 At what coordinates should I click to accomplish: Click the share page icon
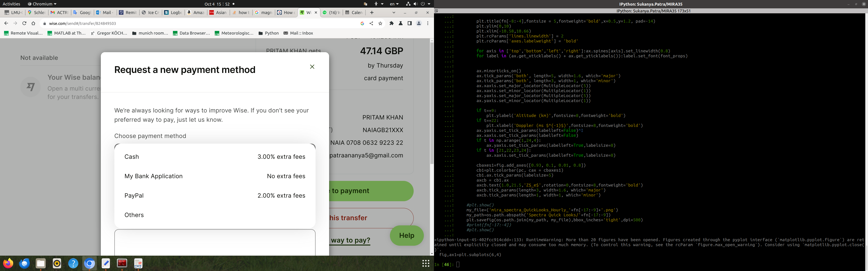[x=371, y=23]
